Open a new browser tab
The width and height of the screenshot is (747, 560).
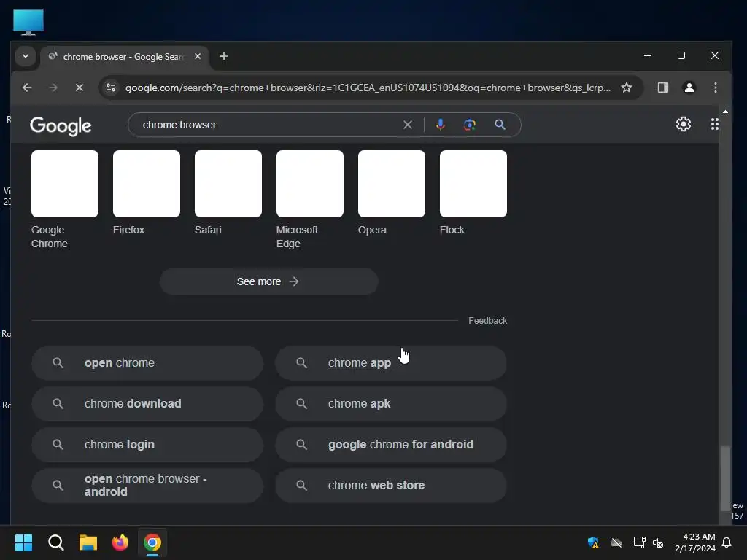coord(223,56)
